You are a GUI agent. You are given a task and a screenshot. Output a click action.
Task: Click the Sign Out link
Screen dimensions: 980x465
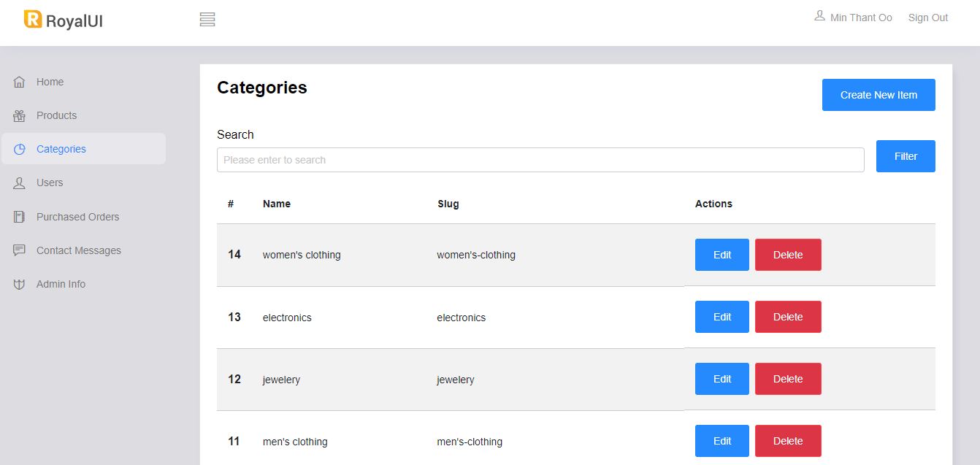click(928, 18)
